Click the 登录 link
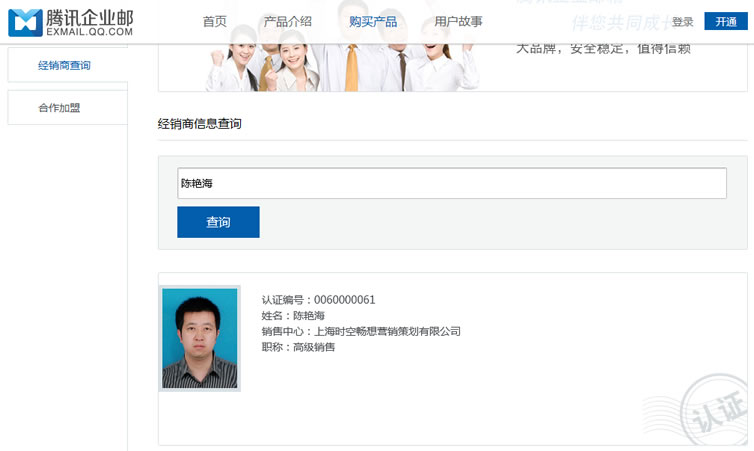This screenshot has height=451, width=754. (682, 22)
